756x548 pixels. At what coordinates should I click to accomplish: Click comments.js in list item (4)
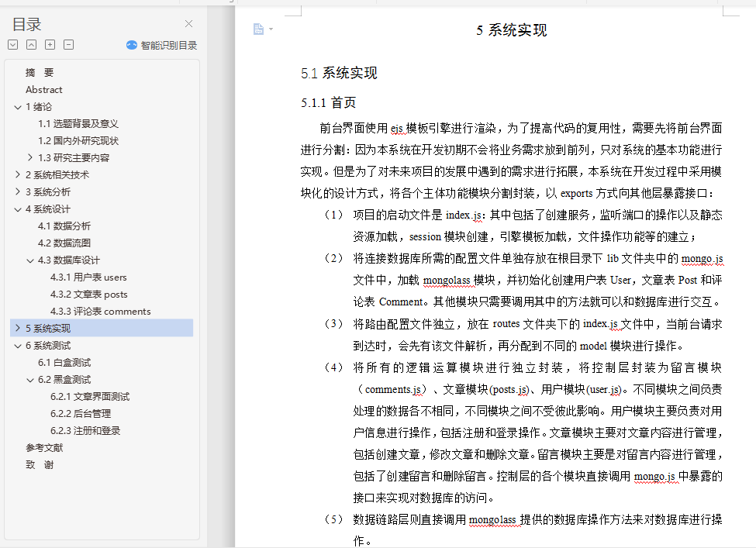[394, 389]
